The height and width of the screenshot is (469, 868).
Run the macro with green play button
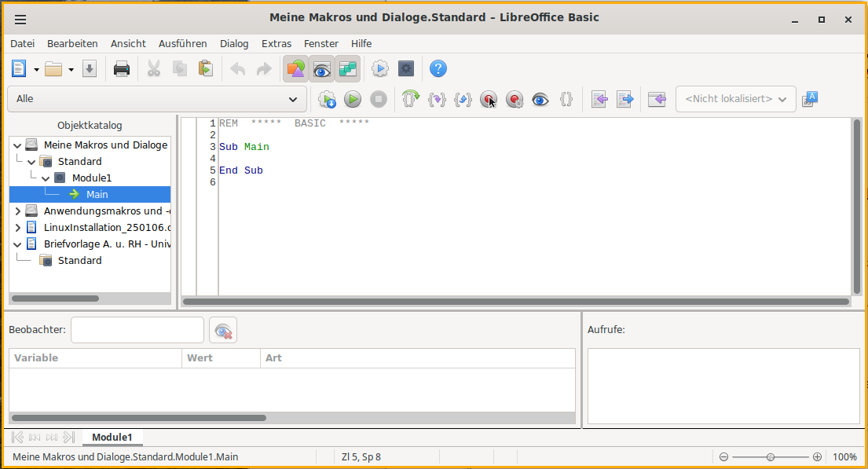point(353,99)
